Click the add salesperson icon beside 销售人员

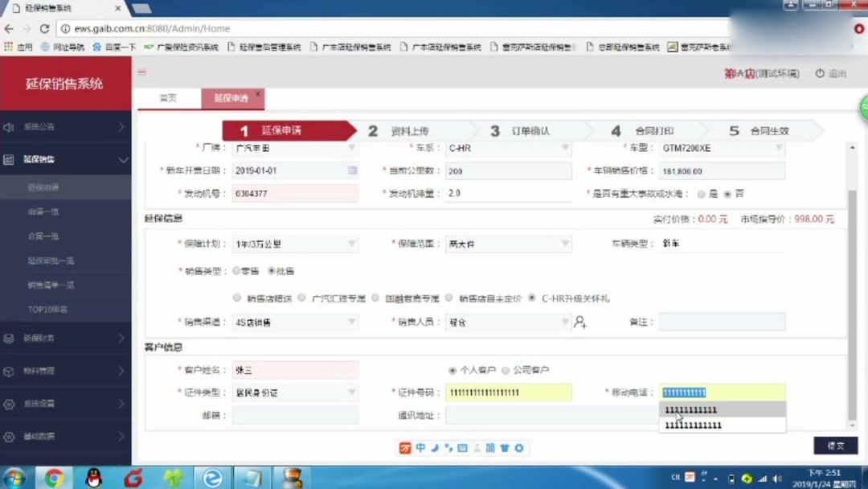[580, 322]
